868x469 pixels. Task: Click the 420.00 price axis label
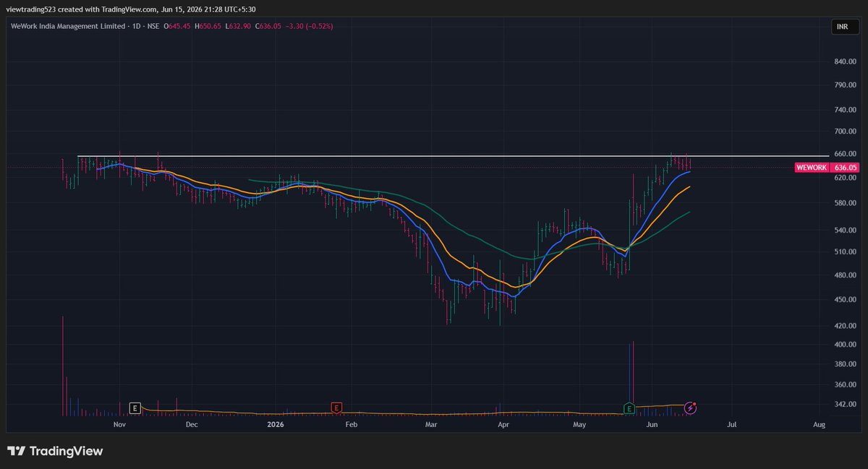845,326
